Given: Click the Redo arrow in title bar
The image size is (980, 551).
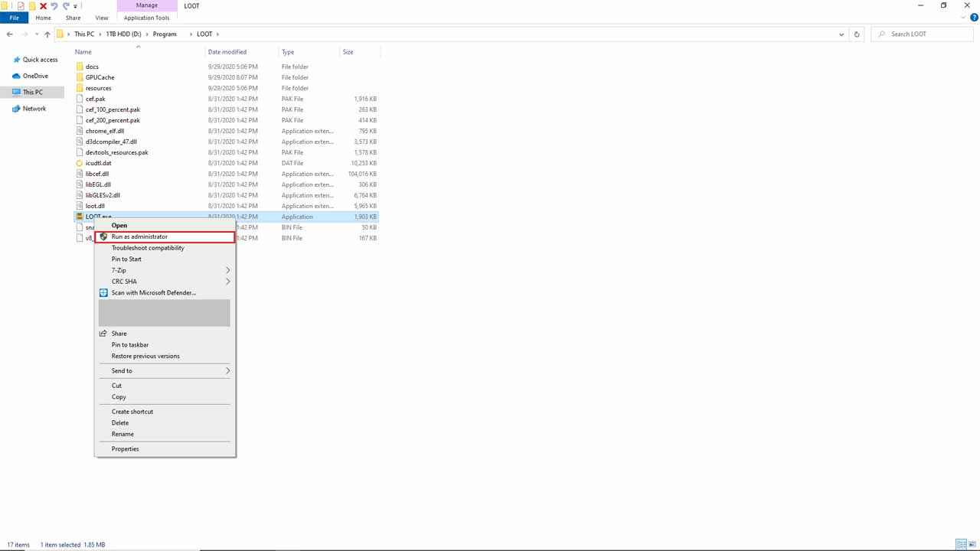Looking at the screenshot, I should (x=65, y=5).
